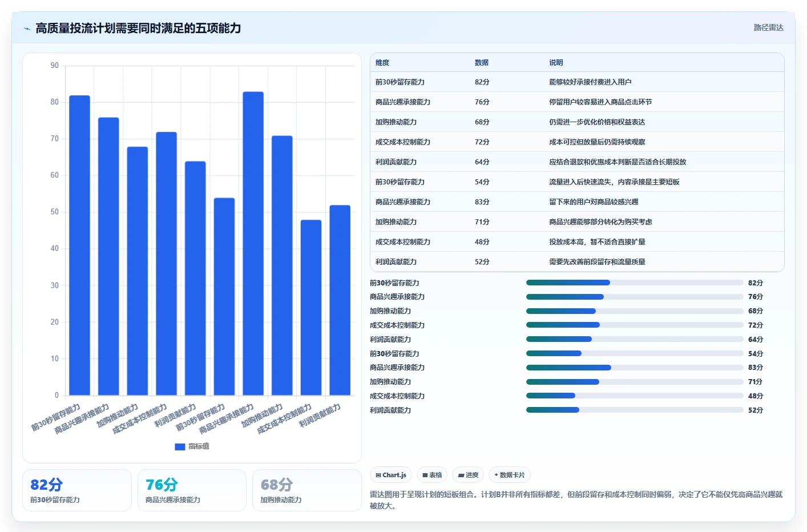Viewport: 807px width, 532px height.
Task: Select the 表格 chip
Action: [432, 475]
